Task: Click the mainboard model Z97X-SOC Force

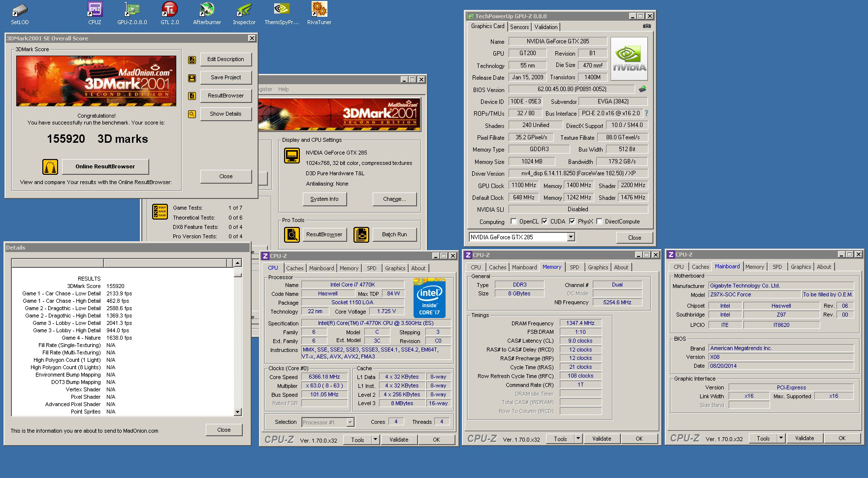Action: pos(755,294)
